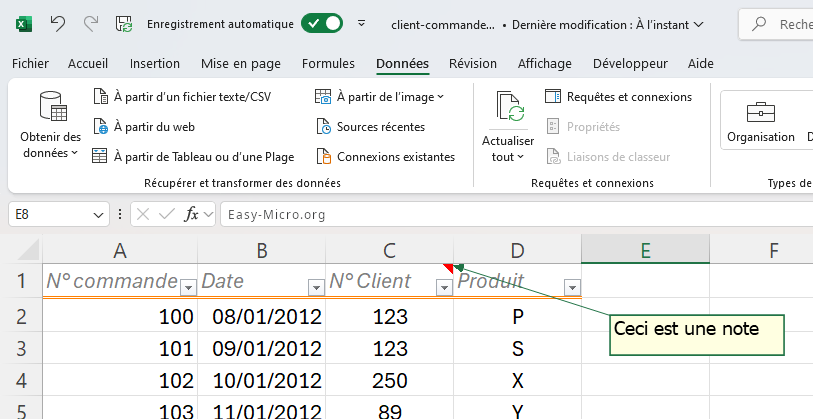The width and height of the screenshot is (813, 419).
Task: Click the Actualiser tout refresh icon
Action: [510, 107]
